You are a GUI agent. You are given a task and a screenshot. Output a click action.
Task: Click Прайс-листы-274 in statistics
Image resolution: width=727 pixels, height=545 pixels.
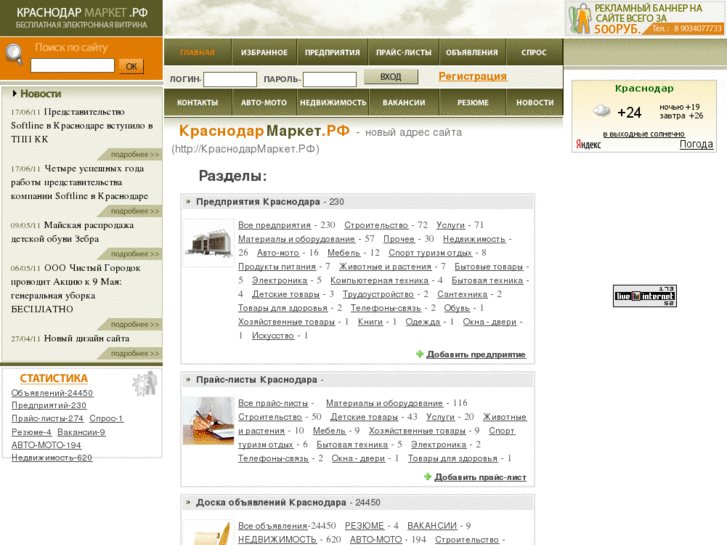coord(47,418)
